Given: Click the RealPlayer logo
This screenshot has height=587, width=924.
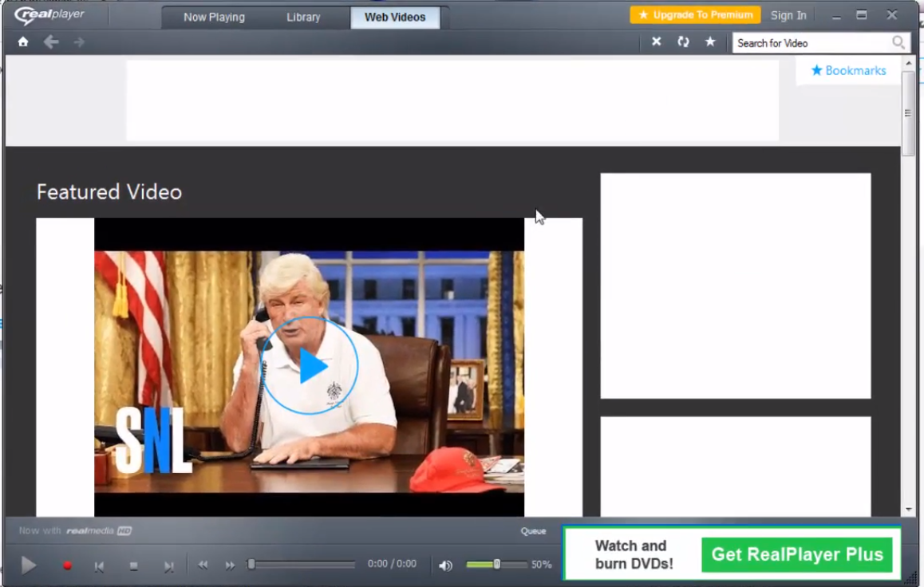Looking at the screenshot, I should pos(49,14).
